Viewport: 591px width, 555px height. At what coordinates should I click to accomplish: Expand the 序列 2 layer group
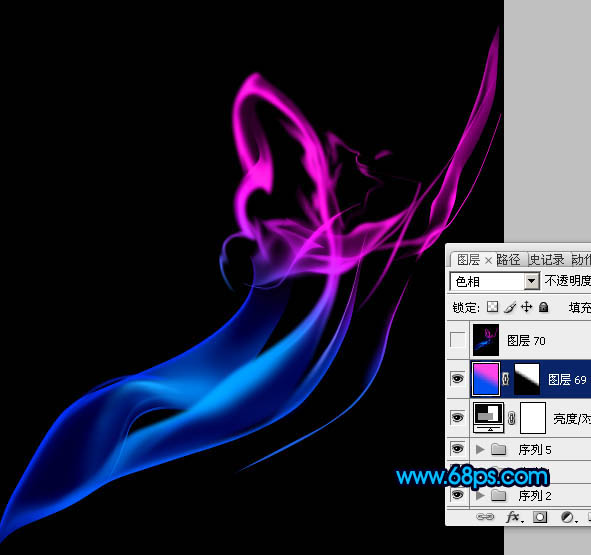[x=480, y=495]
